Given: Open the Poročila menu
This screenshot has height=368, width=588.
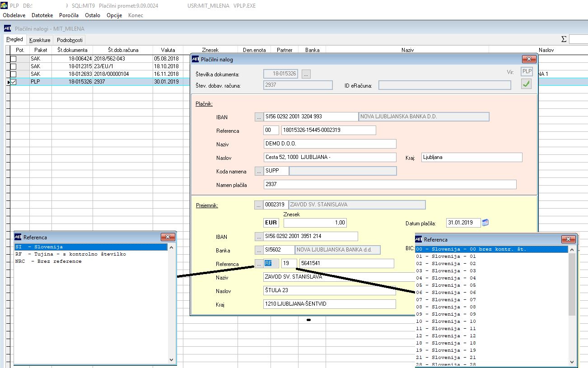Looking at the screenshot, I should [69, 15].
